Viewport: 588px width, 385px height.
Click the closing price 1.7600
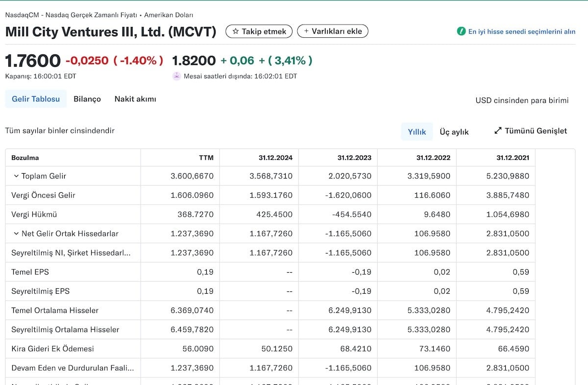tap(33, 61)
